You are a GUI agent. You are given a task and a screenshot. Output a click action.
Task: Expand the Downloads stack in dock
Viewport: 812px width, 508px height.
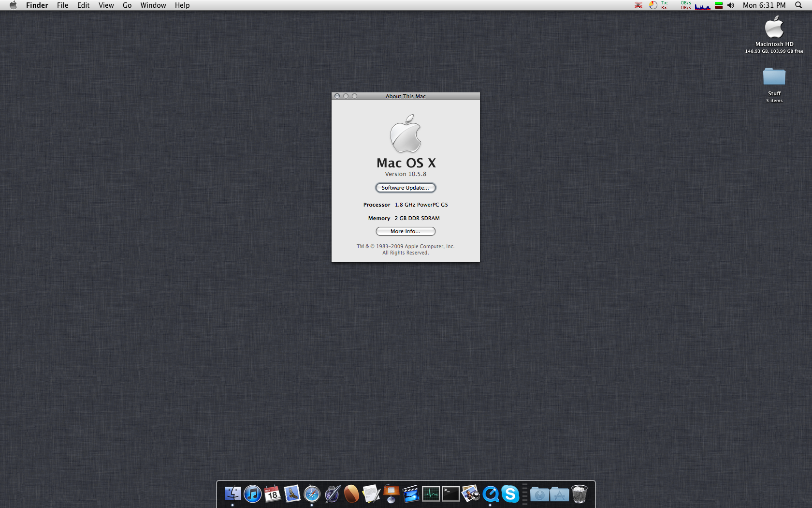point(539,494)
